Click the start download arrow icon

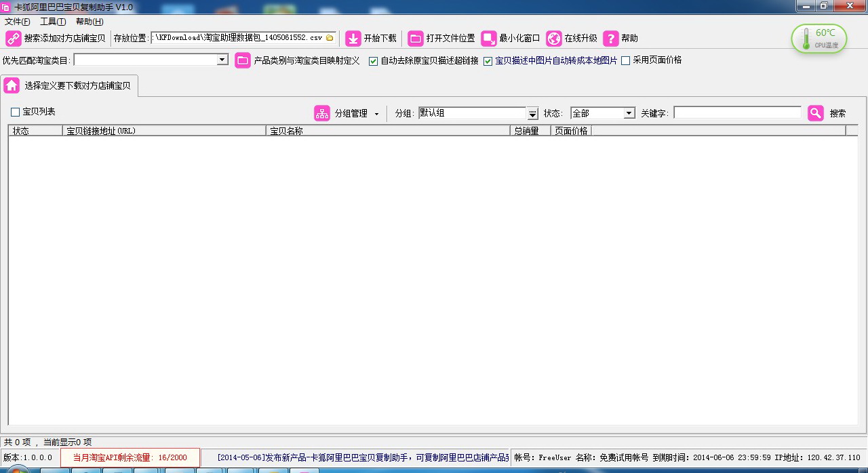pos(353,38)
